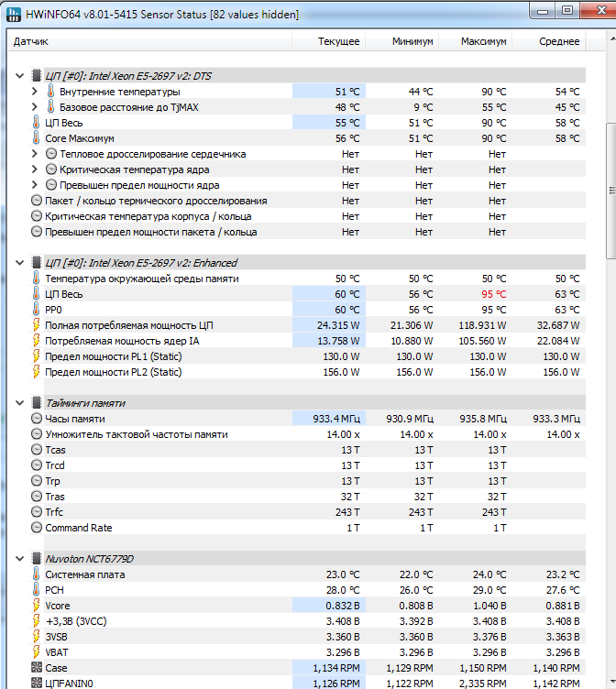This screenshot has width=616, height=689.
Task: Click the Текущее column header
Action: (328, 42)
